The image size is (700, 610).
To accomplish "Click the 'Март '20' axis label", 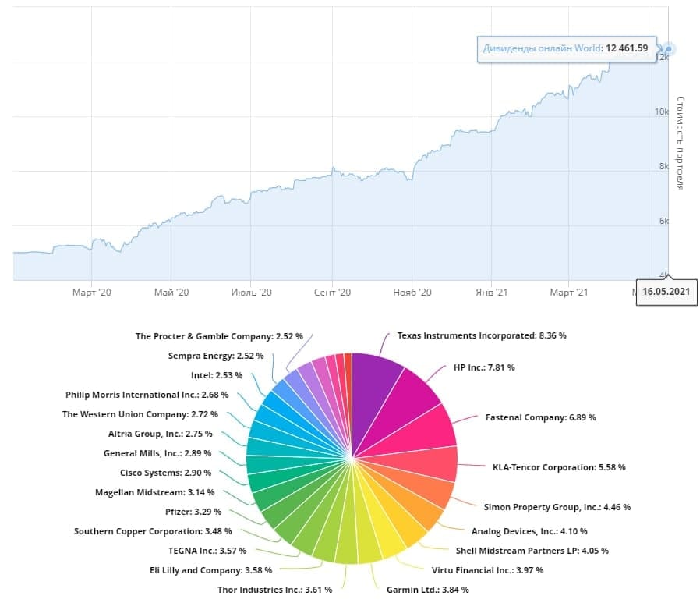I will coord(91,293).
